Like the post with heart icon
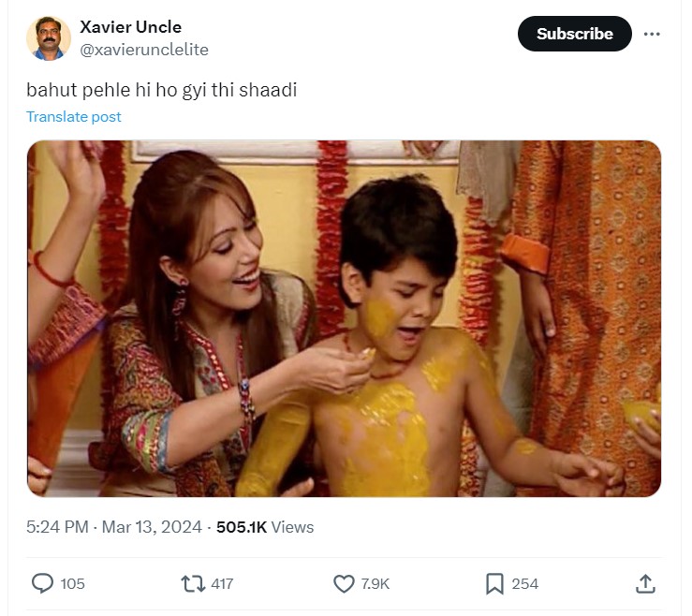Screen dimensions: 692x616 pos(344,583)
